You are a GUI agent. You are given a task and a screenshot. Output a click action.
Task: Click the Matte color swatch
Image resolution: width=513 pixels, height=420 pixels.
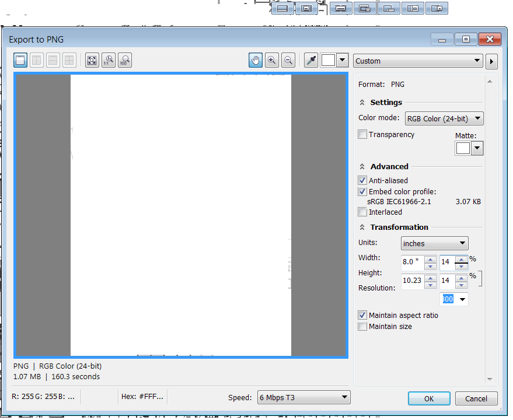[463, 148]
